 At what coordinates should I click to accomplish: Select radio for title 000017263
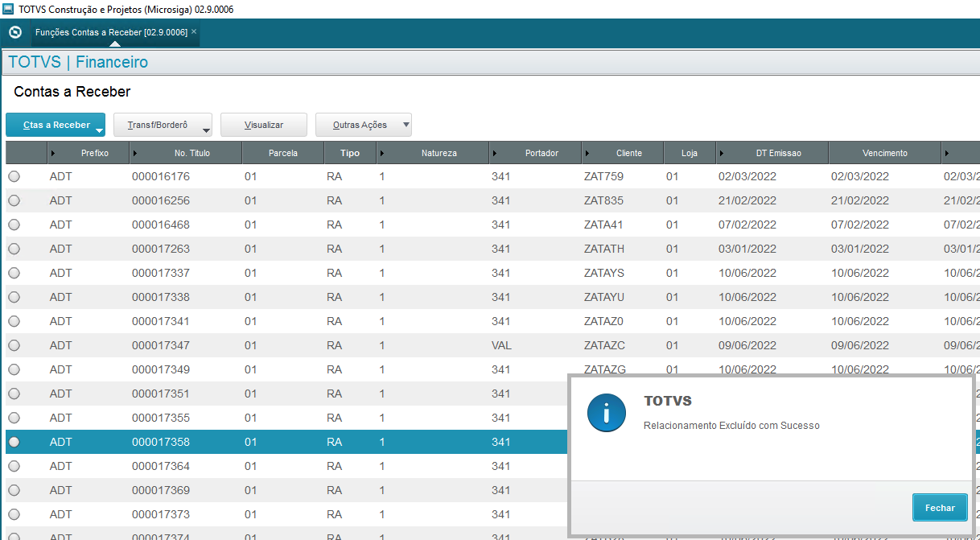click(x=14, y=249)
